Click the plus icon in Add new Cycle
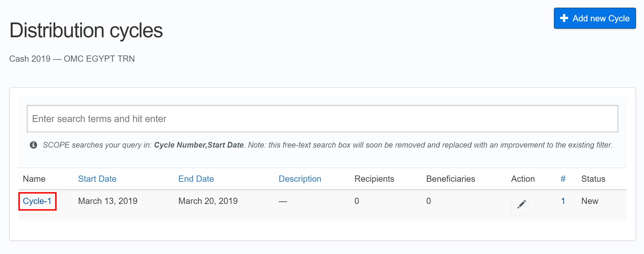Screen dimensions: 644x254 click(564, 18)
